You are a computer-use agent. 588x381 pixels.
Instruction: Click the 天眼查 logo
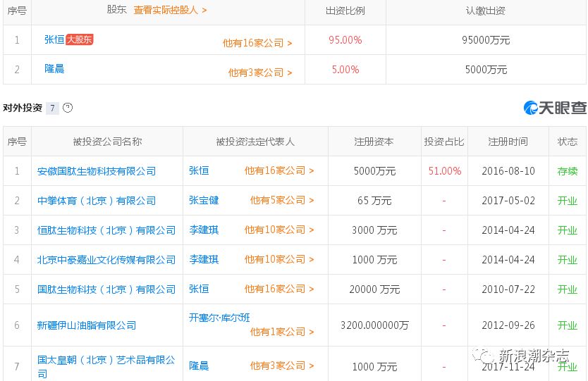click(555, 108)
